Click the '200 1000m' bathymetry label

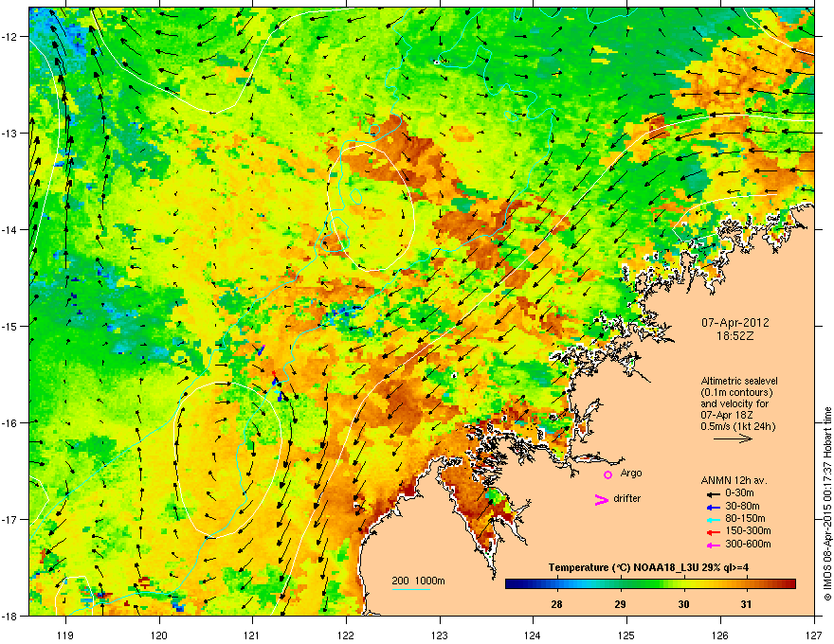(418, 581)
